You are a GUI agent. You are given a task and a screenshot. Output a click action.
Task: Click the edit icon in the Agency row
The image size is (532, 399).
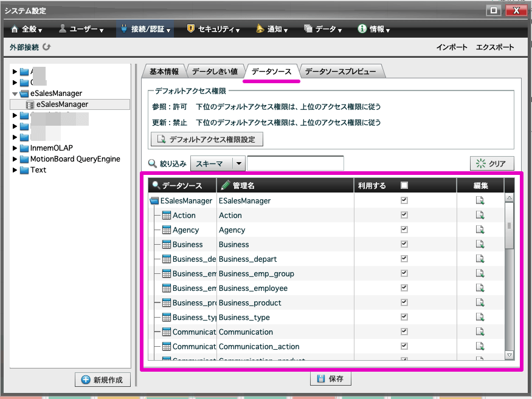480,230
